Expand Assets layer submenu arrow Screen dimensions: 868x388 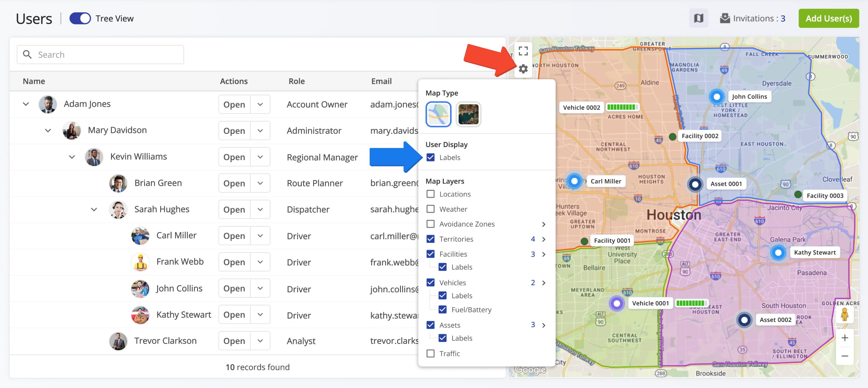point(544,325)
